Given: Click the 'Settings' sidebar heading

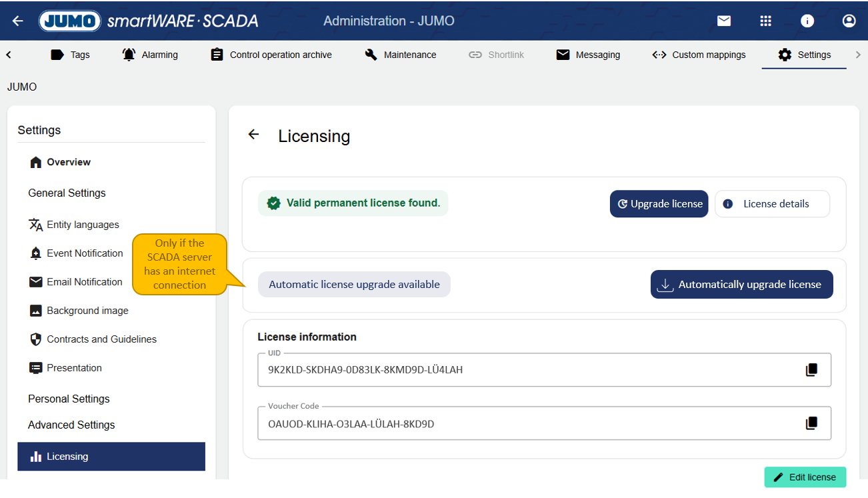Looking at the screenshot, I should point(39,130).
